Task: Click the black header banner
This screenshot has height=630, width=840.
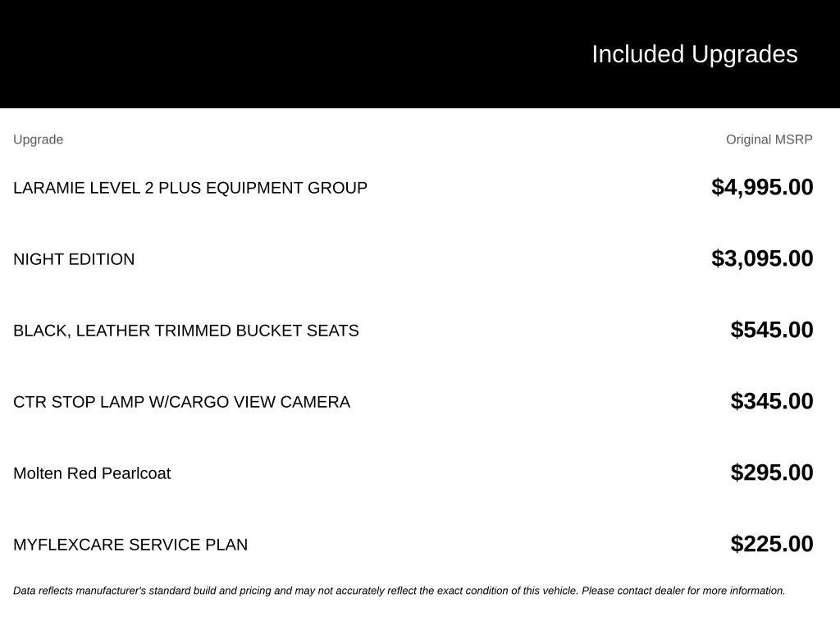Action: (420, 53)
